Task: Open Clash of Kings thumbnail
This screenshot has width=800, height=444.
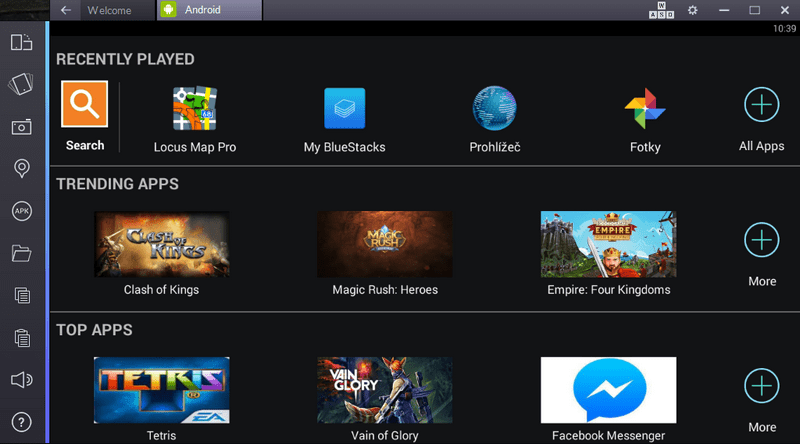Action: (161, 244)
